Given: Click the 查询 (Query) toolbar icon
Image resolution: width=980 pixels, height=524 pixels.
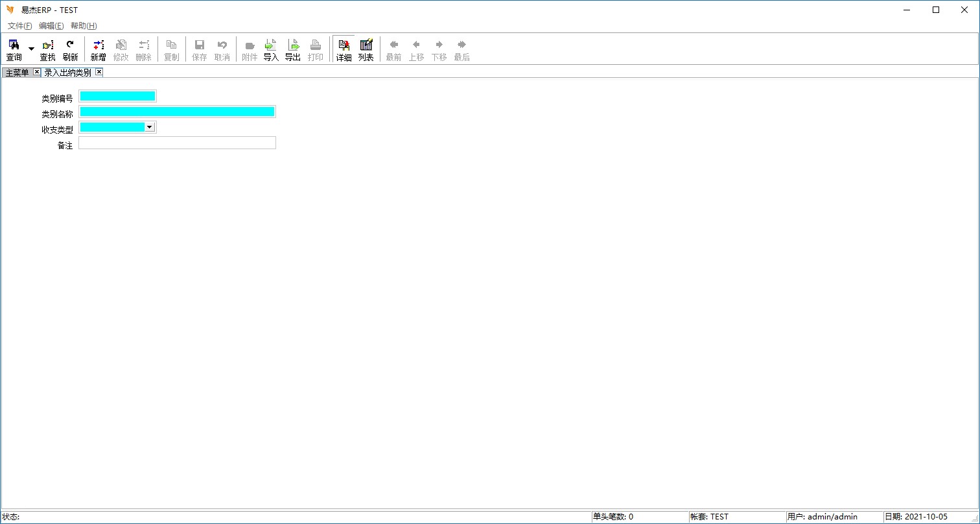Looking at the screenshot, I should coord(14,50).
